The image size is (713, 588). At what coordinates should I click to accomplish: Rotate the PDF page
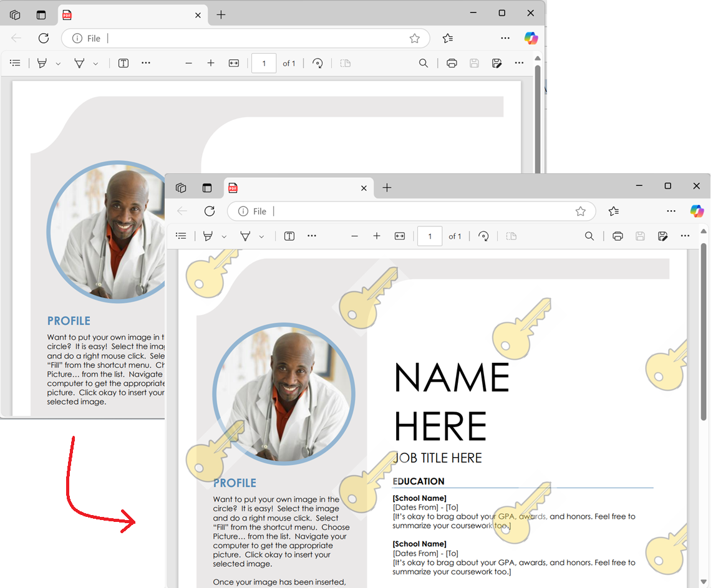483,236
